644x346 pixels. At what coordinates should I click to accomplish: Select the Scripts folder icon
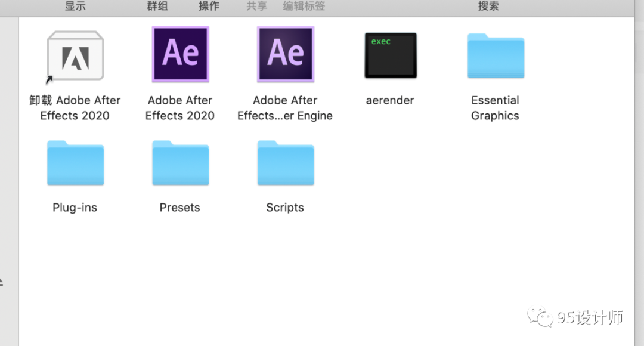click(x=286, y=163)
